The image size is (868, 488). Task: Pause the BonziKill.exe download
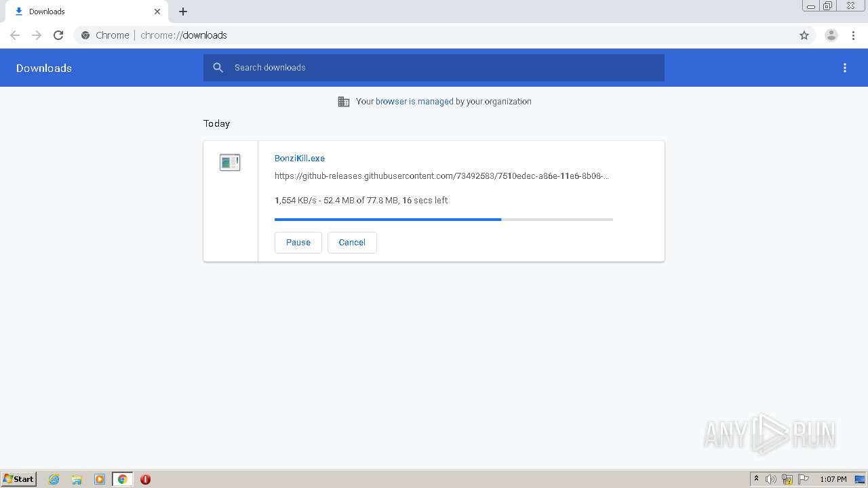298,243
